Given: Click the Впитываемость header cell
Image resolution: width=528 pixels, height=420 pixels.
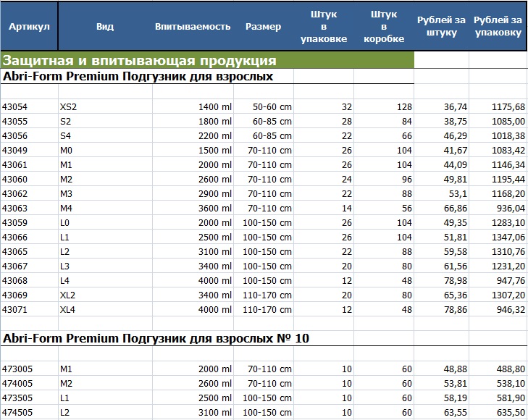Looking at the screenshot, I should 193,27.
